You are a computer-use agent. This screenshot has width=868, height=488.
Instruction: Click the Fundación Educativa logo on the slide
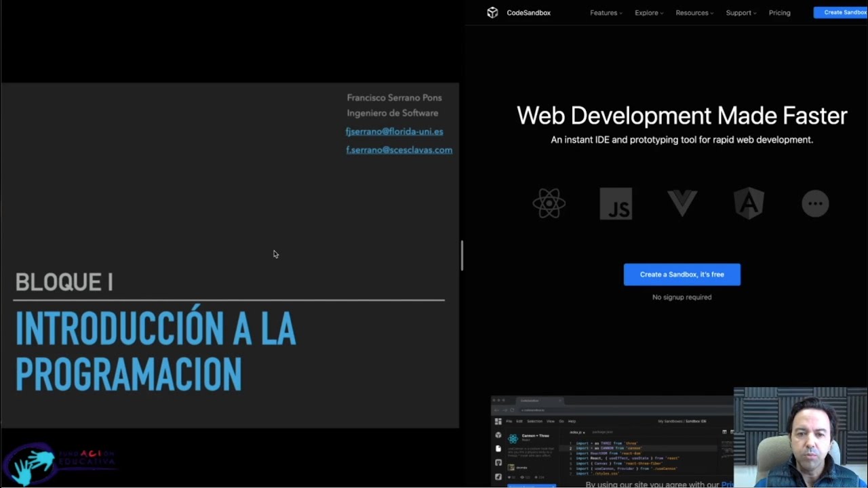(x=60, y=463)
